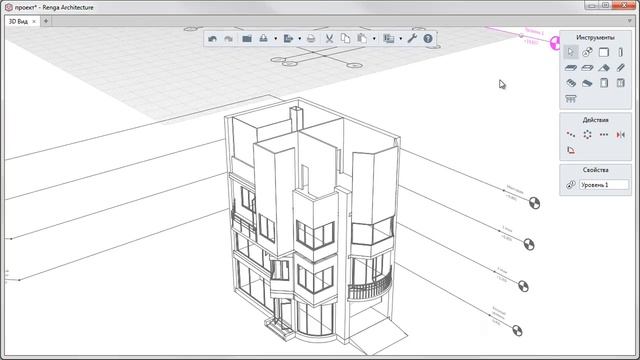Click the Redo arrow in the toolbar

[x=228, y=39]
